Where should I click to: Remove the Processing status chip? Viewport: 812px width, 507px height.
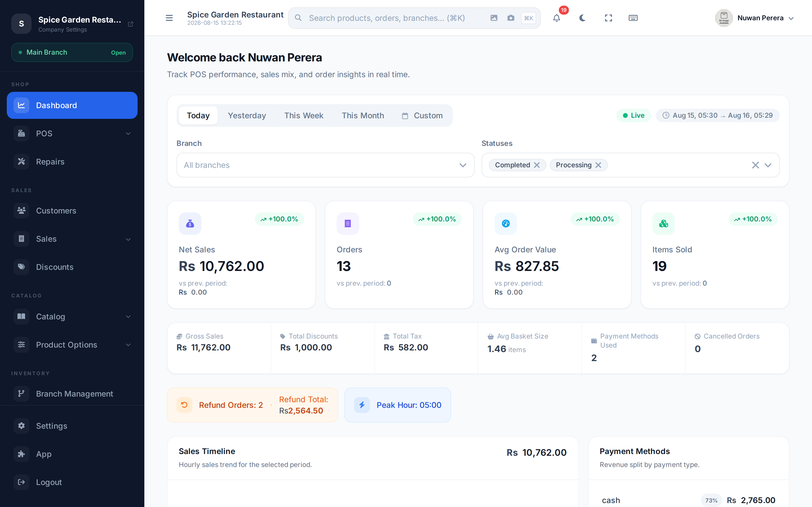tap(598, 165)
